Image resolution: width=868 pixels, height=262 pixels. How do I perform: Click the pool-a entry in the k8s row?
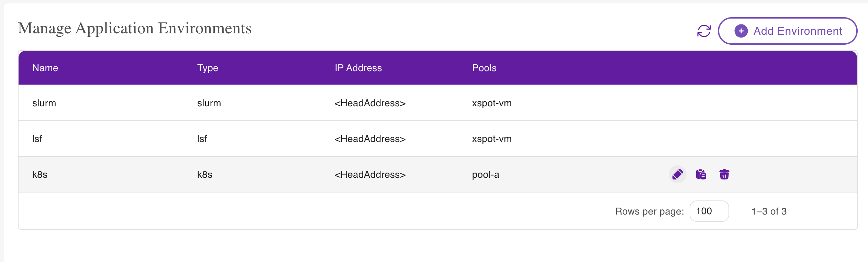point(486,175)
